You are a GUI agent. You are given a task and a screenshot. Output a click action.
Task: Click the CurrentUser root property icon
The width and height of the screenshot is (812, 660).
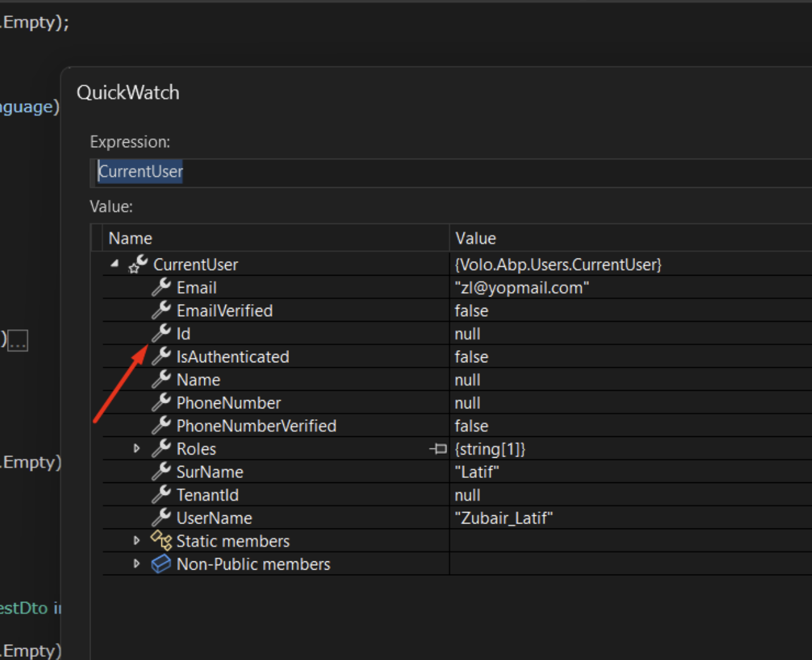(138, 264)
